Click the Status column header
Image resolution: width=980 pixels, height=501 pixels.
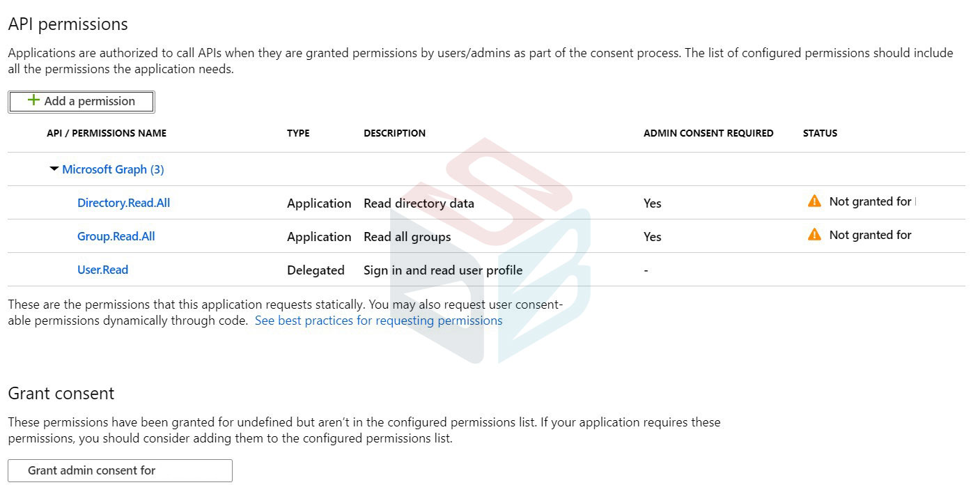[x=820, y=133]
